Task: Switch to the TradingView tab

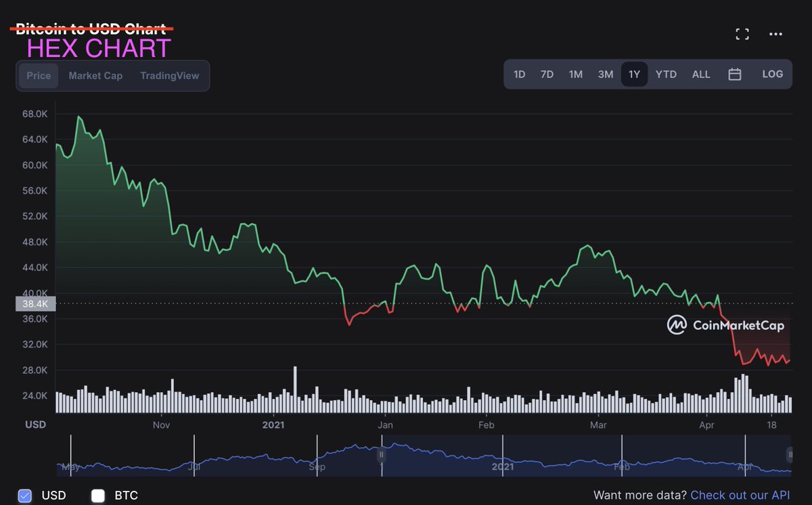Action: tap(170, 76)
